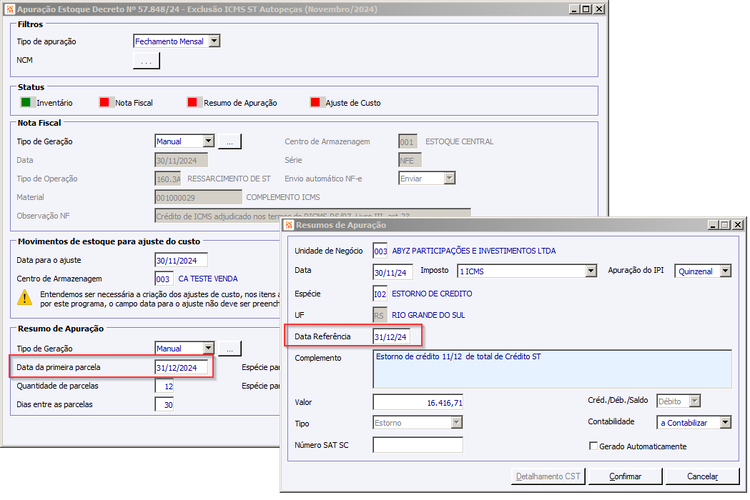Click the CA TESTE VENDA text
The width and height of the screenshot is (750, 500).
pyautogui.click(x=208, y=279)
